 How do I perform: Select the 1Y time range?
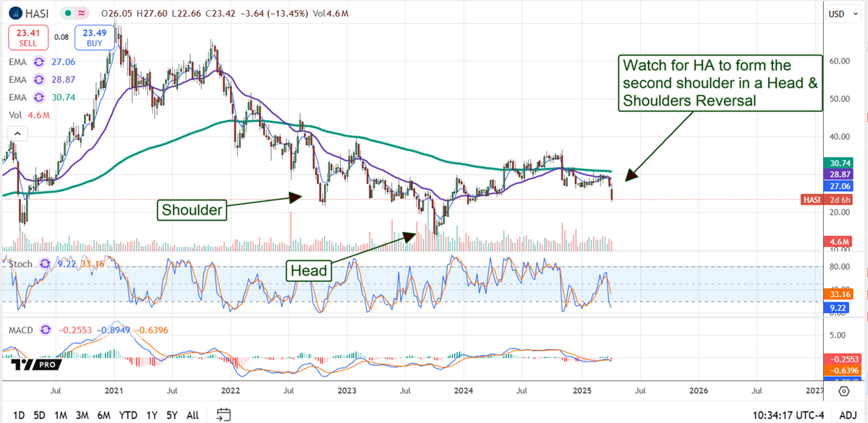151,415
